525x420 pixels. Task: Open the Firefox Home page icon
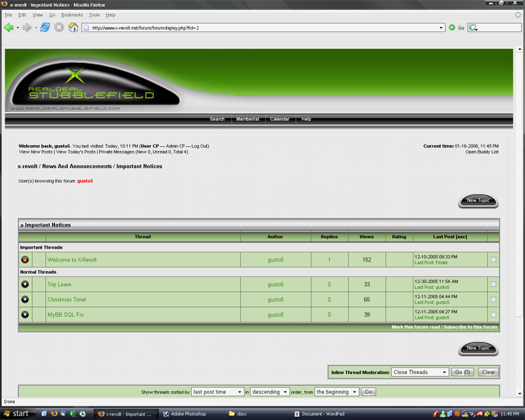pos(73,28)
